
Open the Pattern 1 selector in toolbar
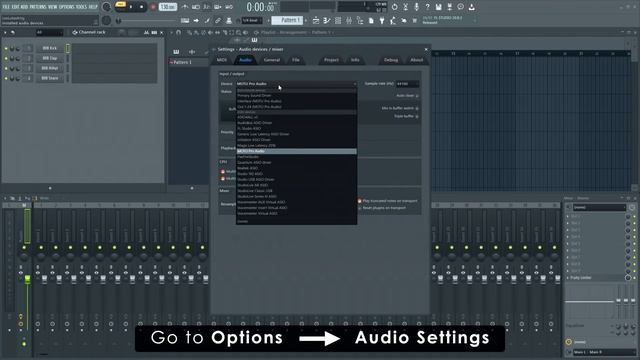(287, 20)
